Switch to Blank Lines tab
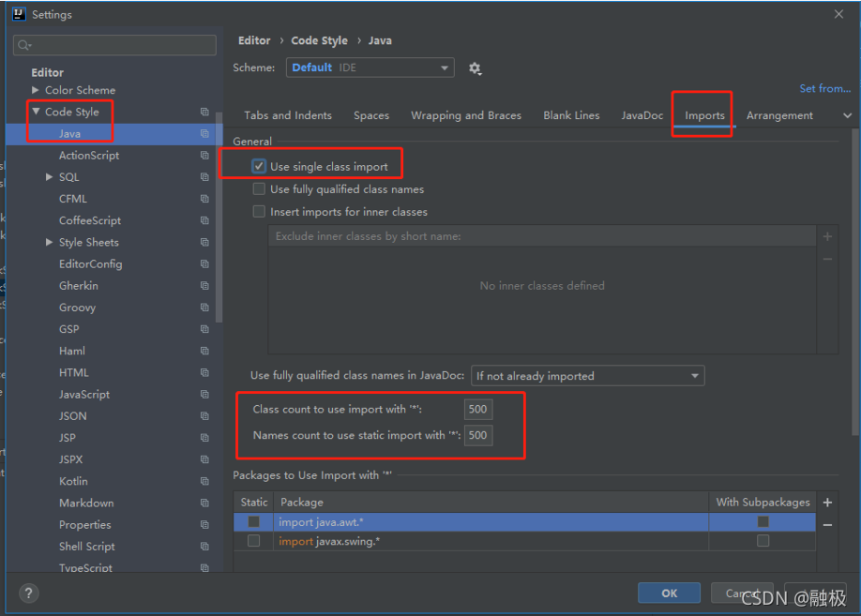The width and height of the screenshot is (861, 616). pos(571,116)
